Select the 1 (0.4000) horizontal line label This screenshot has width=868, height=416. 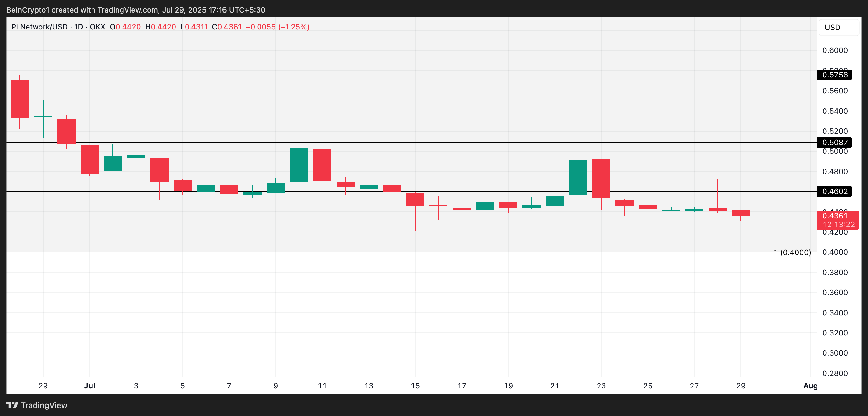(x=792, y=252)
